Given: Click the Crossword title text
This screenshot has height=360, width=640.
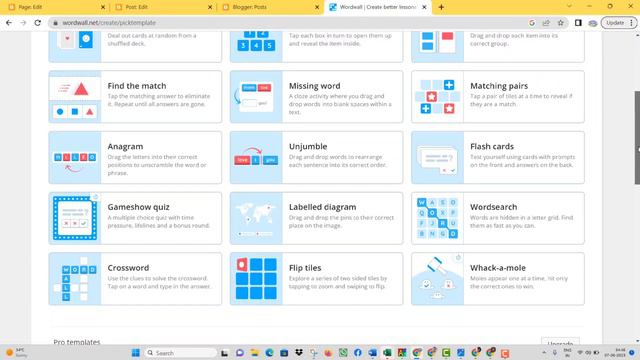Looking at the screenshot, I should pyautogui.click(x=128, y=268).
